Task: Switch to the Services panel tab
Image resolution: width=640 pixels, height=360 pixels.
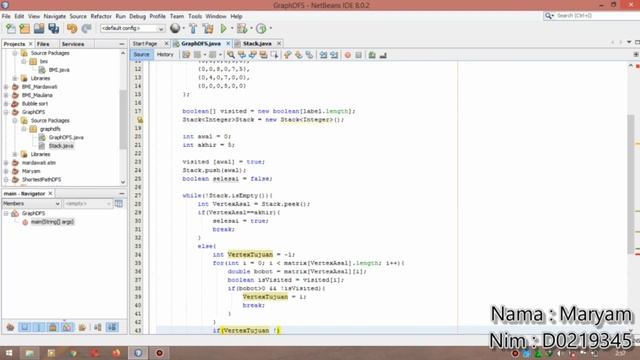Action: coord(73,44)
